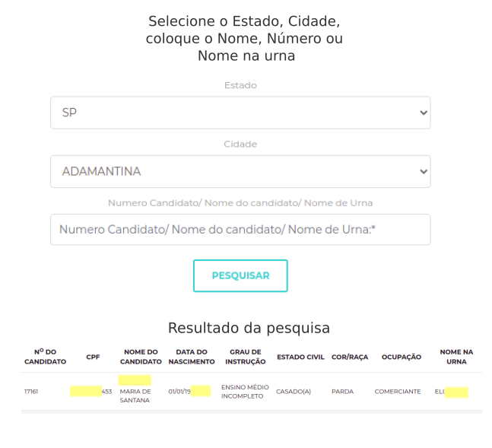Focus the candidate number or name input field
Viewport: 492px width, 448px height.
(x=240, y=229)
